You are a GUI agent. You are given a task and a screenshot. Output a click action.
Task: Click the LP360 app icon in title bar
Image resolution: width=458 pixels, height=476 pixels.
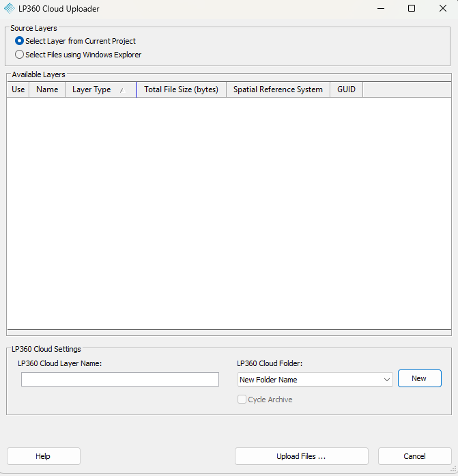coord(10,8)
